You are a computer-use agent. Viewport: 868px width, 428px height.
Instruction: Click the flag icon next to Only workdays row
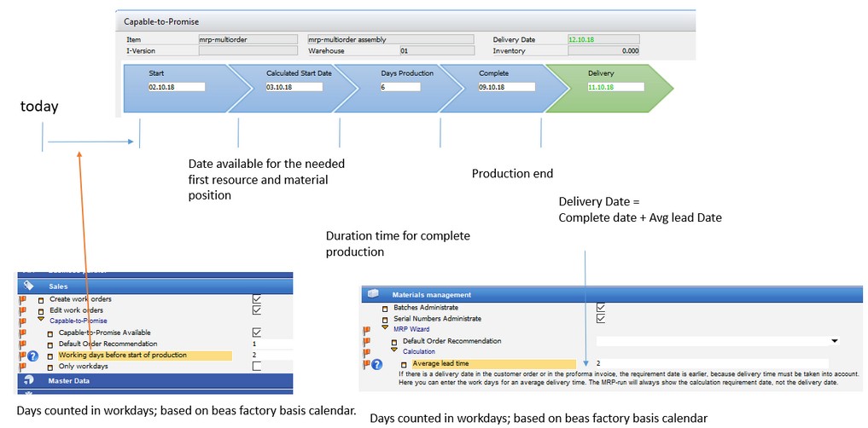[23, 367]
